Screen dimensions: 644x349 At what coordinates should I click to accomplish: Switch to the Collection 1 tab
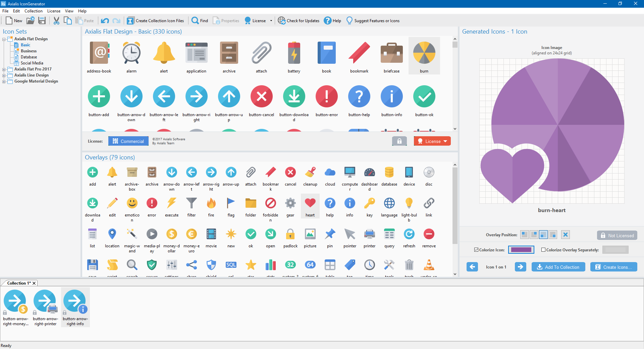click(x=19, y=283)
